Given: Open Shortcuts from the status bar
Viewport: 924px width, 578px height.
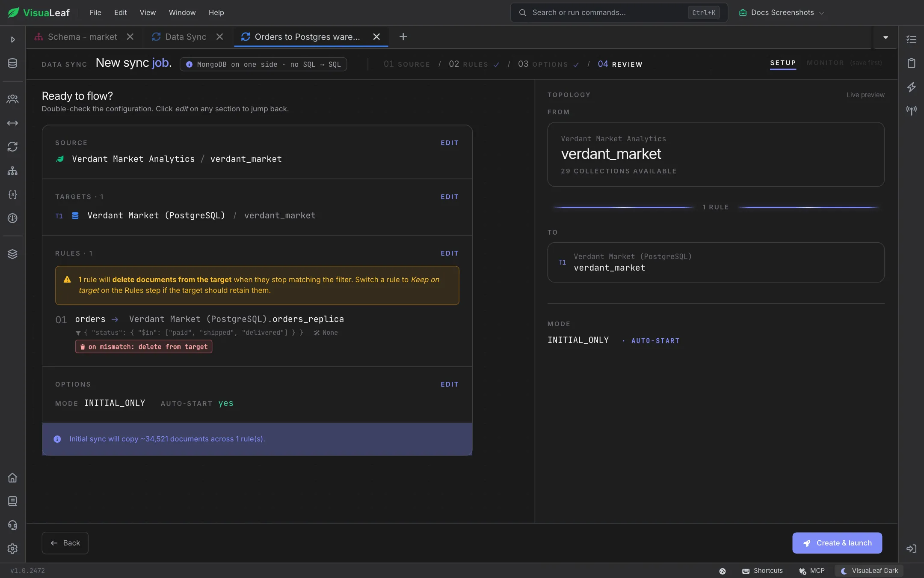Looking at the screenshot, I should tap(762, 571).
